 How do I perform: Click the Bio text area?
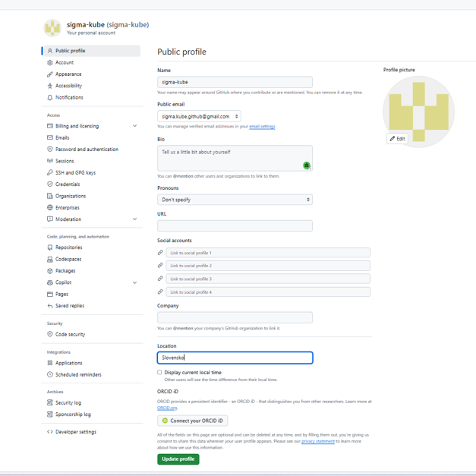(235, 158)
